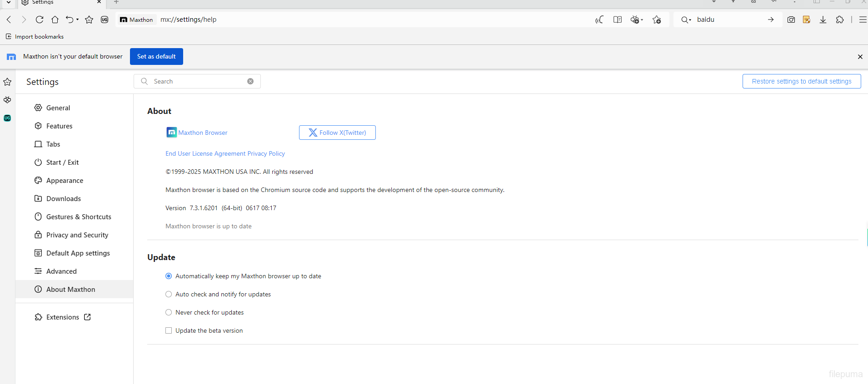Click the Follow X(Twitter) button
The width and height of the screenshot is (868, 384).
click(x=337, y=133)
